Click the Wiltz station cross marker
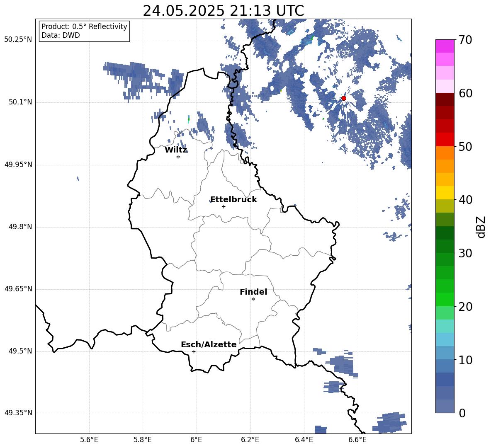 178,157
